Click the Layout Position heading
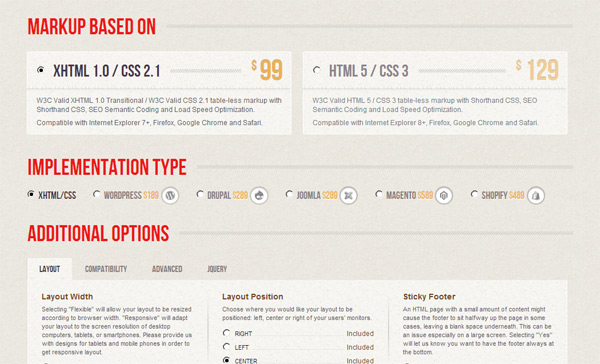This screenshot has width=600, height=364. (253, 297)
